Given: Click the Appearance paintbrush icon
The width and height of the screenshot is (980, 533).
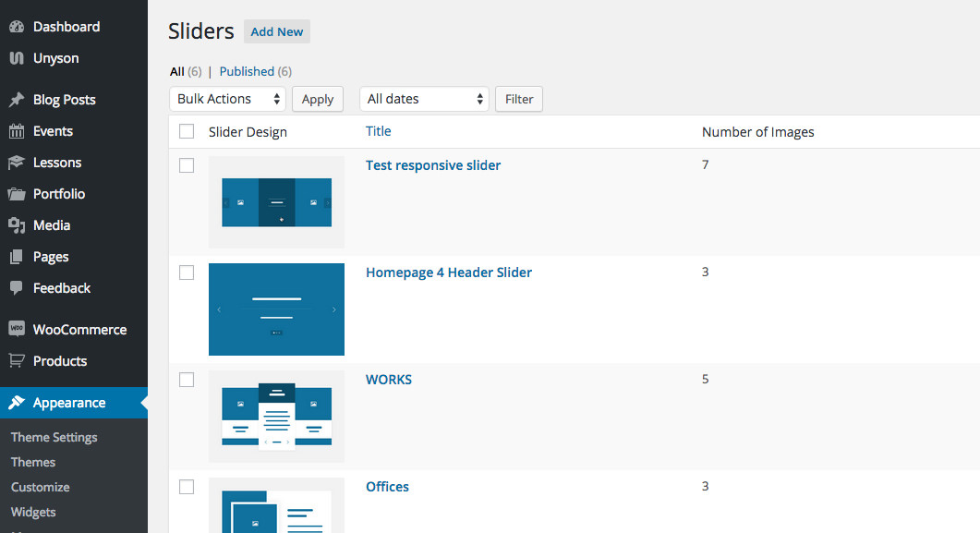Looking at the screenshot, I should [17, 403].
